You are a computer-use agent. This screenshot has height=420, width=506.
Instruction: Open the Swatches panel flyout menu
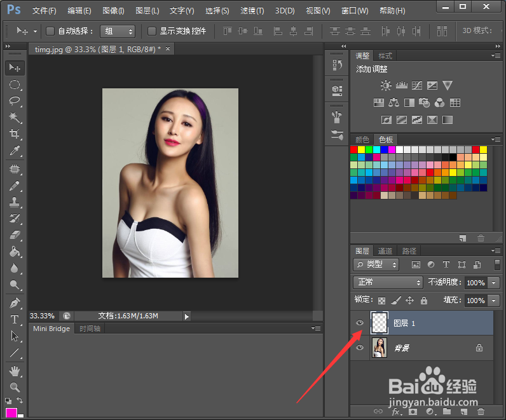coord(496,139)
